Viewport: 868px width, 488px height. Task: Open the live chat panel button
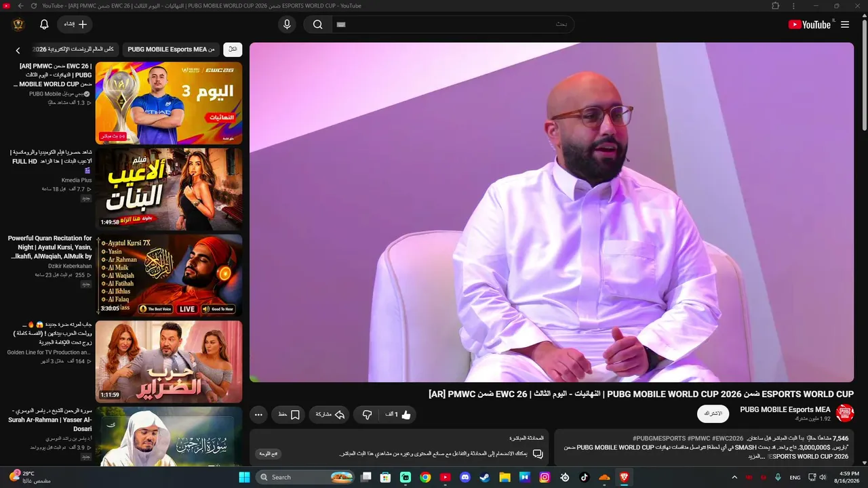[x=269, y=453]
